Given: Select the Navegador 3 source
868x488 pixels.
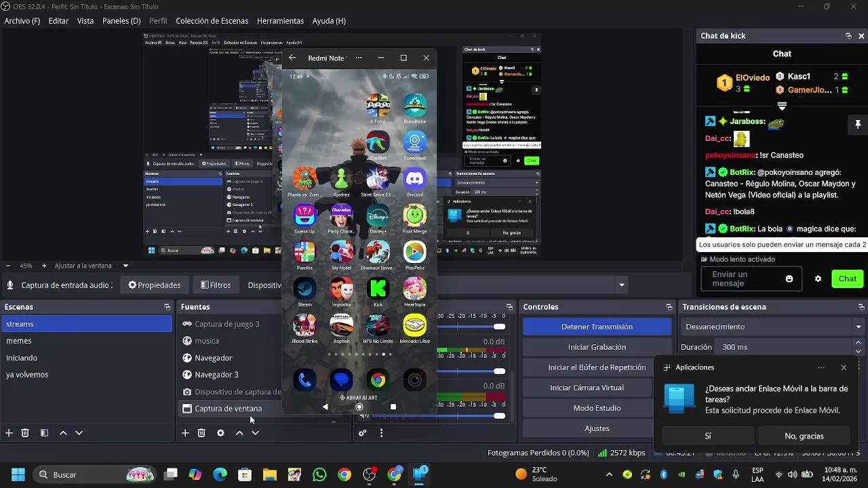Looking at the screenshot, I should [x=231, y=375].
